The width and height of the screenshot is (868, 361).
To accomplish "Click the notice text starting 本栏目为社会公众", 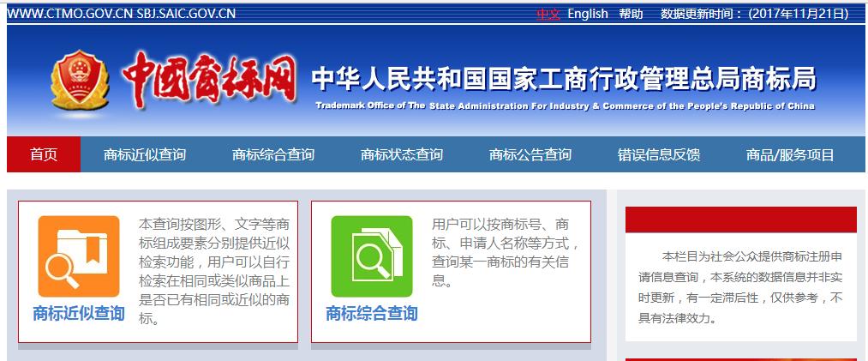I will tap(740, 287).
